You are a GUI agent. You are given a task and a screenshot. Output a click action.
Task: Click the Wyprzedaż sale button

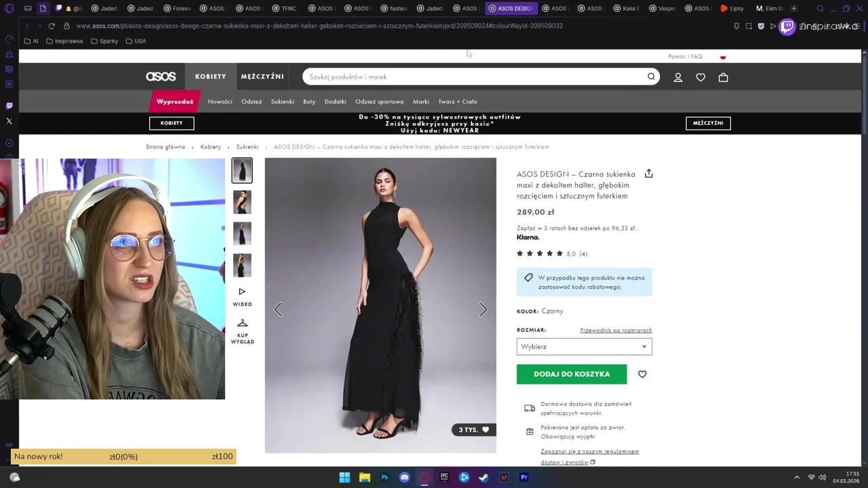coord(174,102)
